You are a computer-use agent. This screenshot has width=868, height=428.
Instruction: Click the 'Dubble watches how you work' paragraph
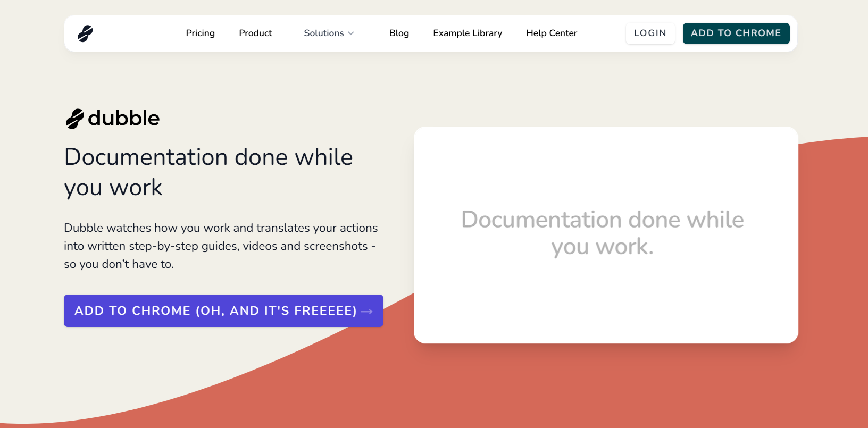(x=221, y=246)
